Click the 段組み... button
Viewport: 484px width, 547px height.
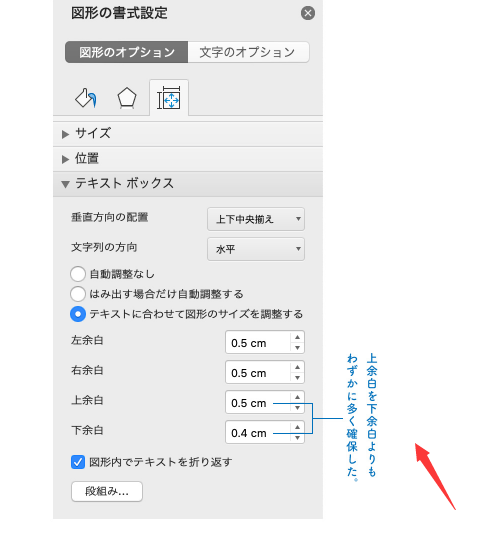click(x=107, y=492)
